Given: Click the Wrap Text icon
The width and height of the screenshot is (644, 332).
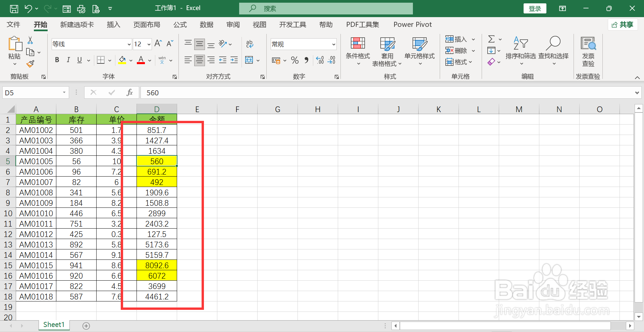Looking at the screenshot, I should (x=250, y=44).
